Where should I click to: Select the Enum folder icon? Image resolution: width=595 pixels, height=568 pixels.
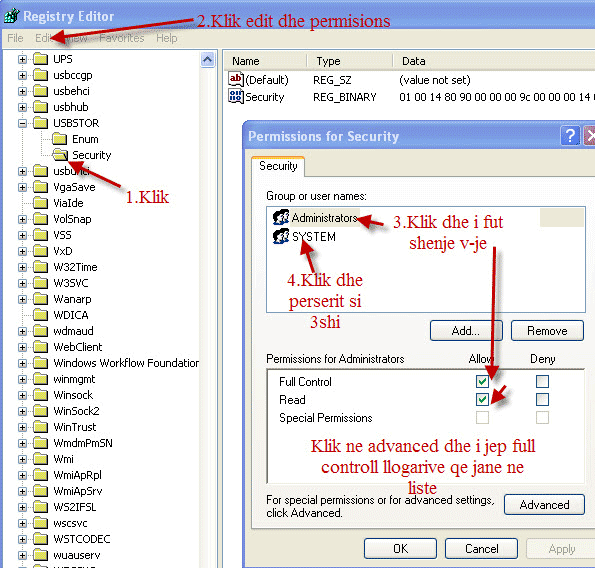60,139
